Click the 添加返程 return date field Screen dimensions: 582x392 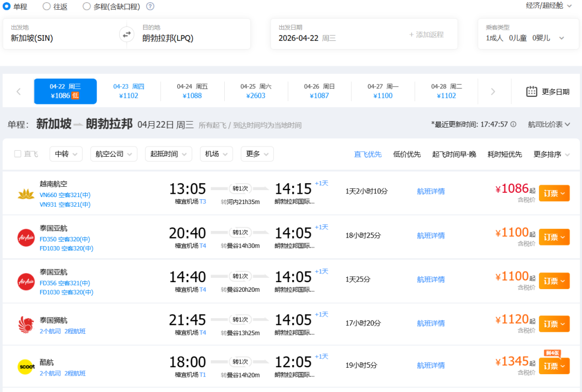point(426,34)
